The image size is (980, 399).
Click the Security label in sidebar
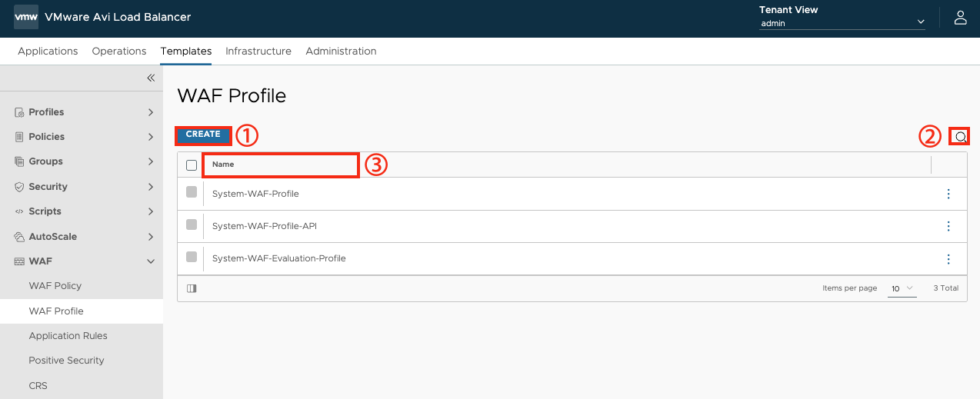pos(48,187)
